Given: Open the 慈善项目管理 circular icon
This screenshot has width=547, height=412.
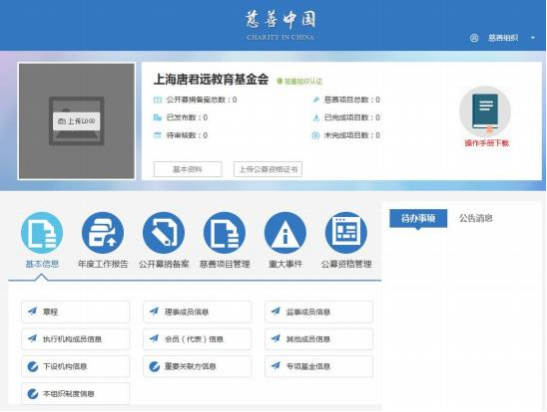Looking at the screenshot, I should point(224,233).
